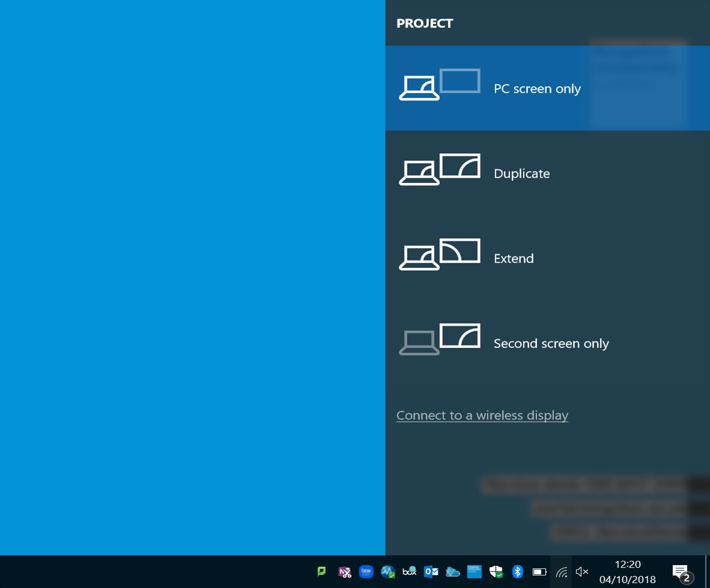The width and height of the screenshot is (710, 588).
Task: Click the cloud sync tray icon
Action: click(x=452, y=572)
